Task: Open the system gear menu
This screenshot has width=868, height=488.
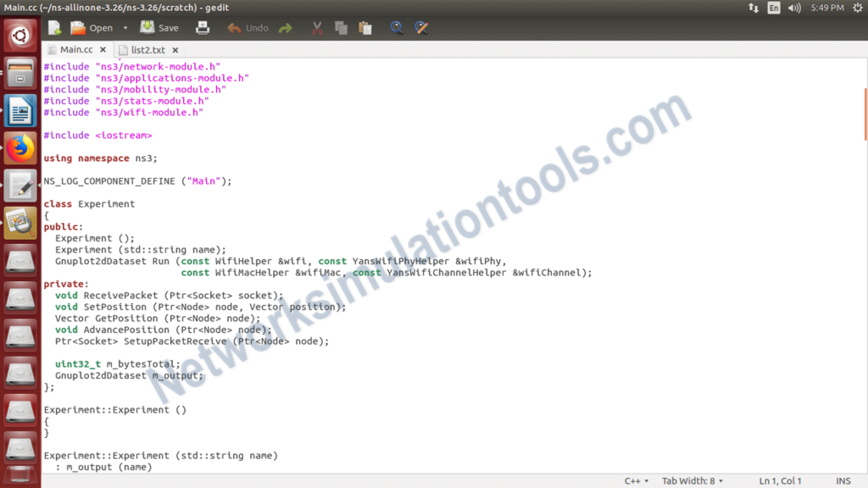Action: click(x=857, y=8)
